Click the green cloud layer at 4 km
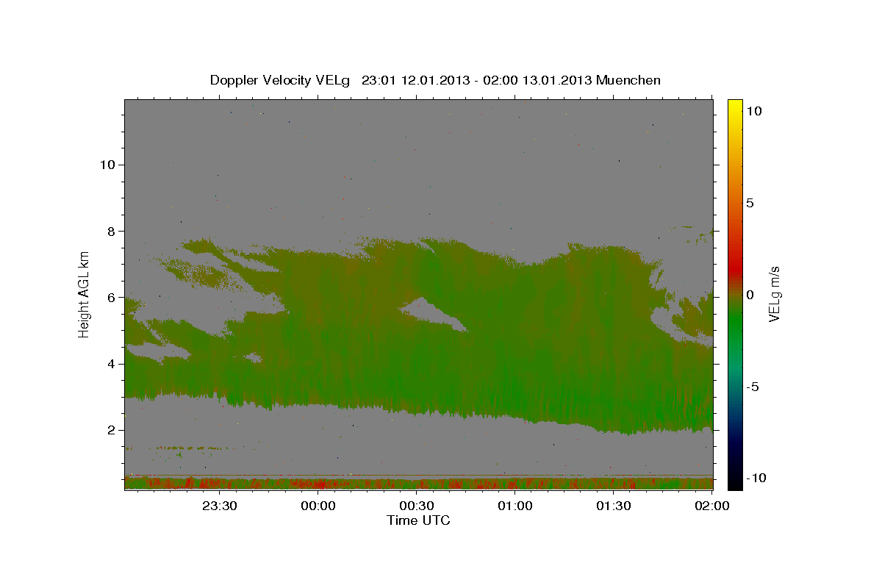 coord(419,364)
